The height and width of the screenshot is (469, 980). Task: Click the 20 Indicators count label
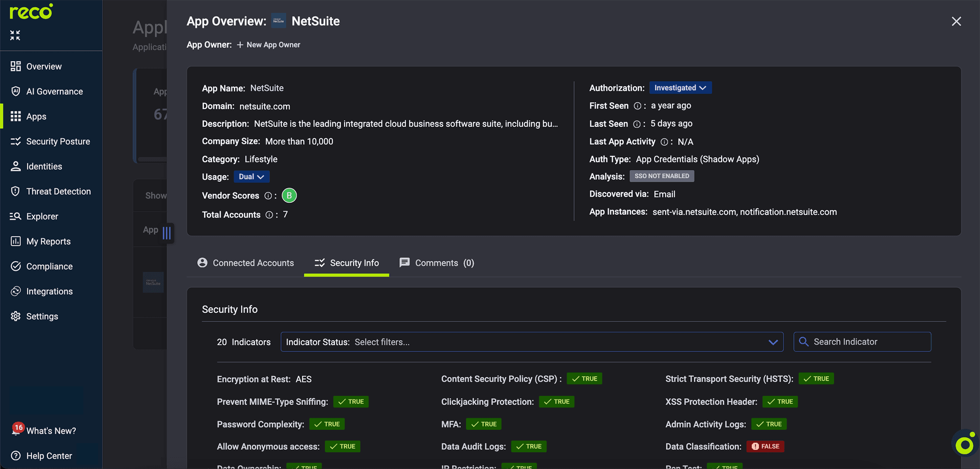pos(244,342)
